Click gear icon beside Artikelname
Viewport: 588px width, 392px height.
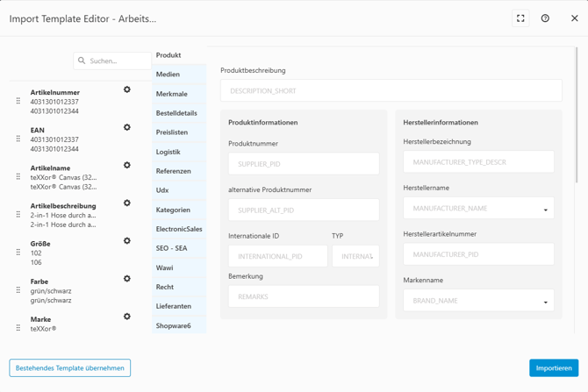[x=127, y=165]
